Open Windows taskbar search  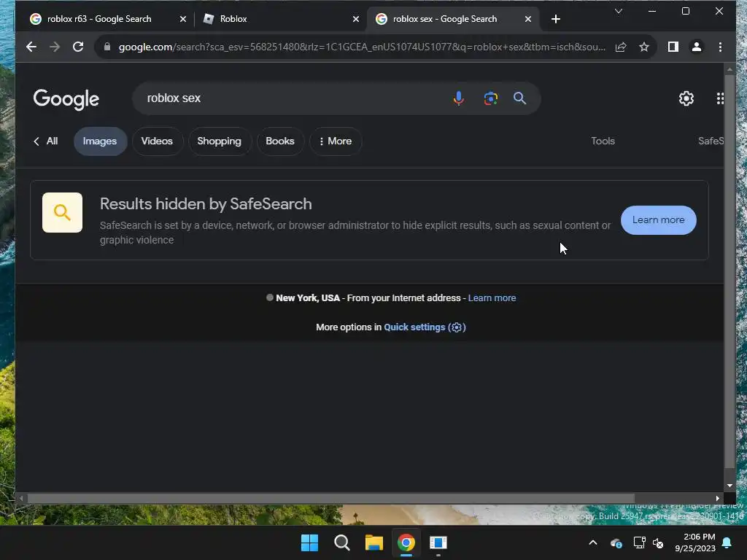click(342, 542)
